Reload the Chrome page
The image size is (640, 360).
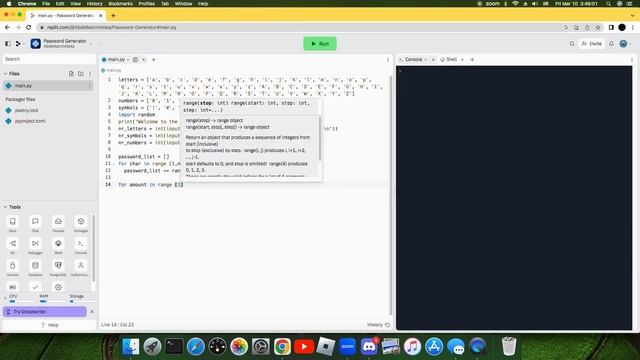[29, 27]
